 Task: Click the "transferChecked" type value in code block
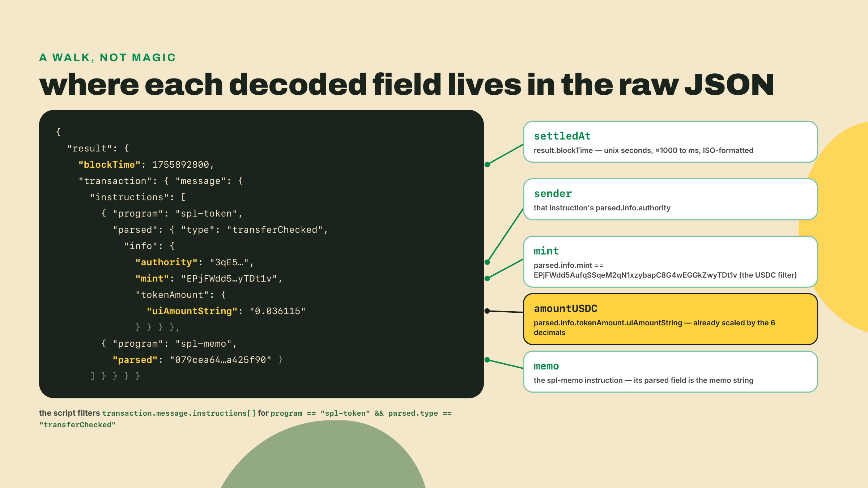[275, 230]
